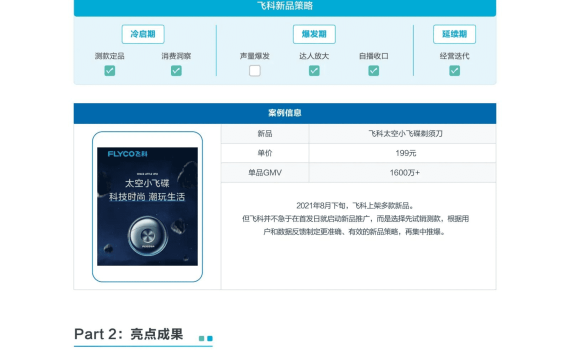
Task: Click the FLYCO飞科 logo on poster
Action: (128, 154)
